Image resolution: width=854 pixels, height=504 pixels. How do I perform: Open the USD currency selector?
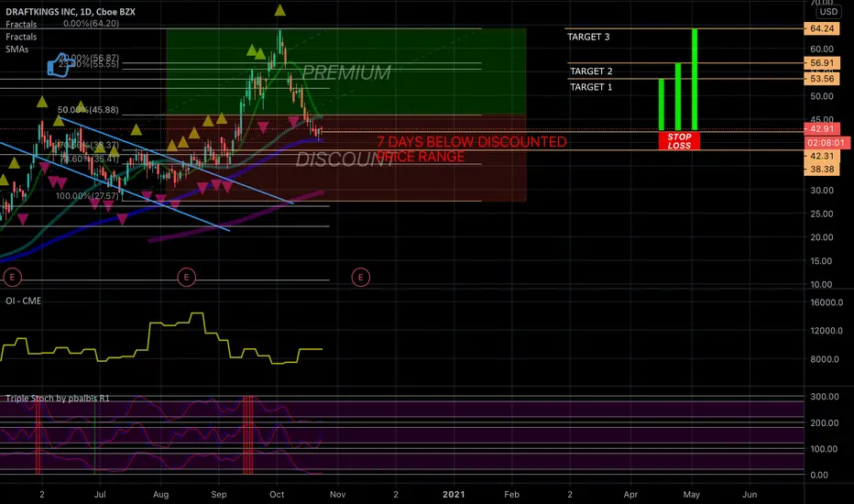(828, 11)
